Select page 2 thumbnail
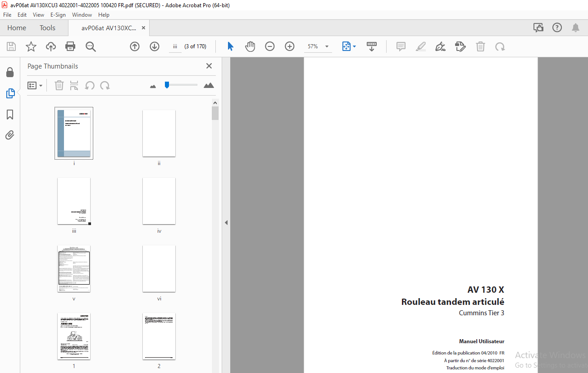 tap(159, 336)
